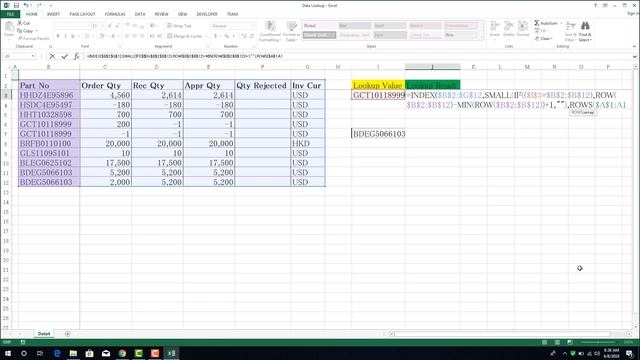Click the AutoSum sigma icon
This screenshot has height=360, width=640.
(x=537, y=23)
